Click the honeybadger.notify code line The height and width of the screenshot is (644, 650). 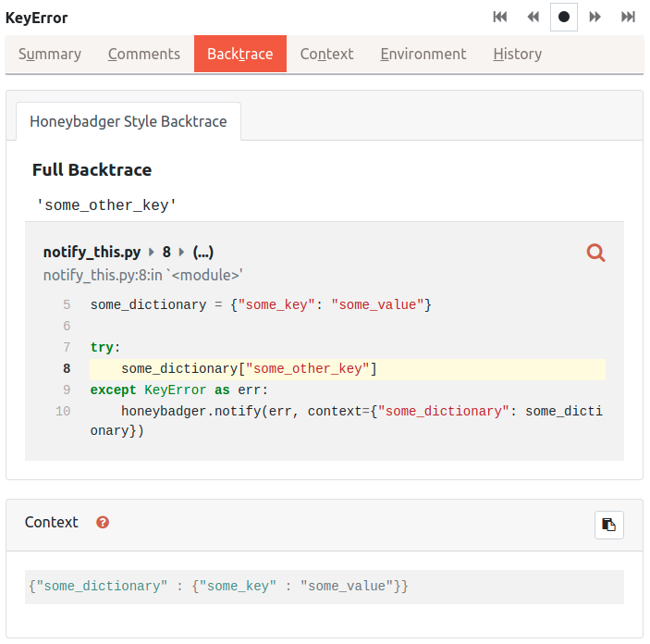[347, 421]
